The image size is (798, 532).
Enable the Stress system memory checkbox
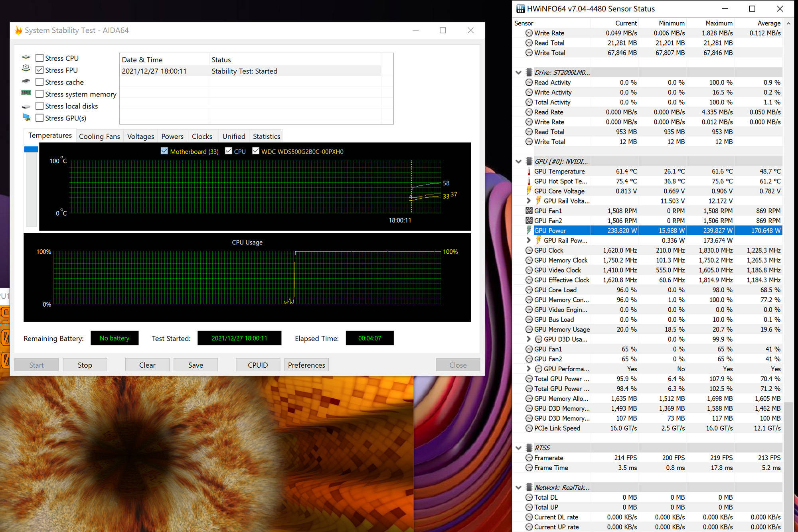[40, 94]
